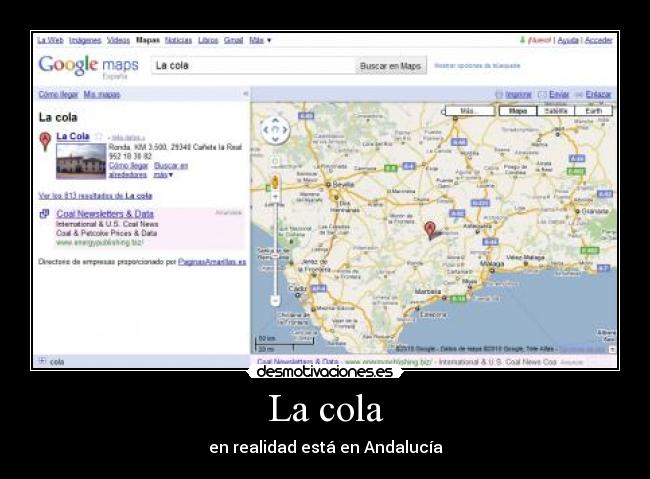Click Marbella label on the map
Screen dimensions: 650x479
pos(428,292)
